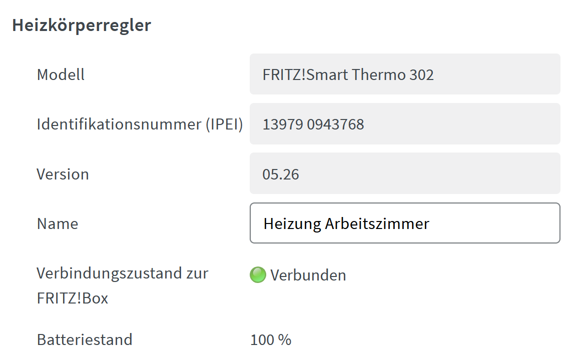This screenshot has height=364, width=588.
Task: Click the Modell label
Action: coord(60,74)
